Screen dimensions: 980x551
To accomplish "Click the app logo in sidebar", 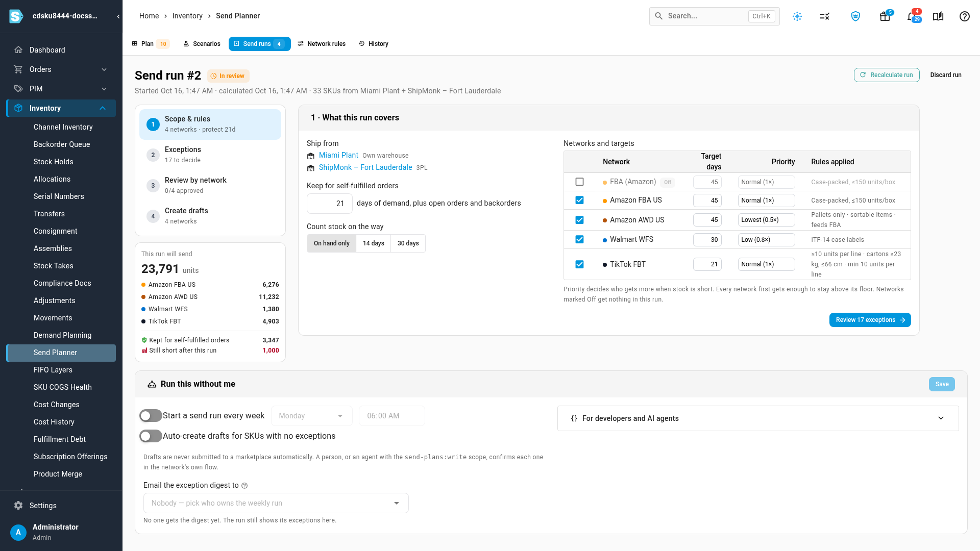I will 16,16.
